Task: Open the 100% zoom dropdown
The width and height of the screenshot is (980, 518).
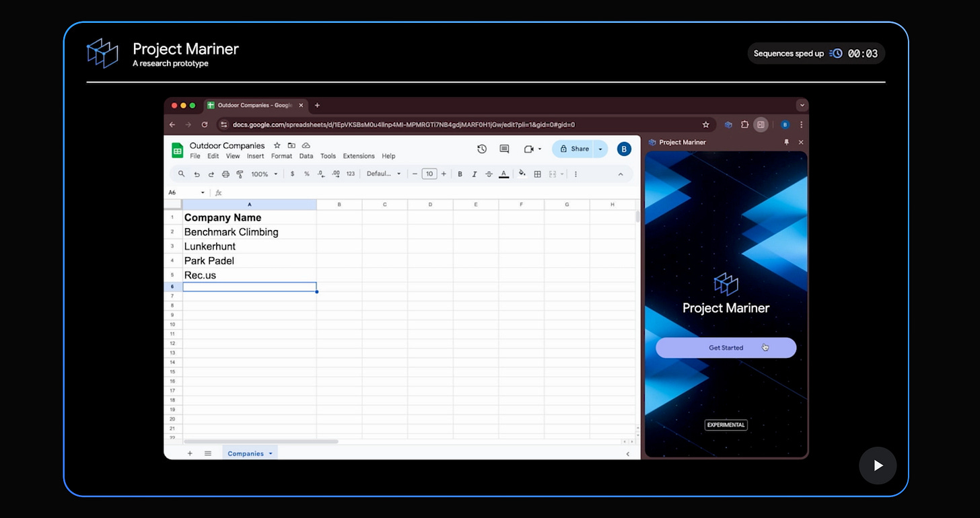Action: [x=265, y=174]
